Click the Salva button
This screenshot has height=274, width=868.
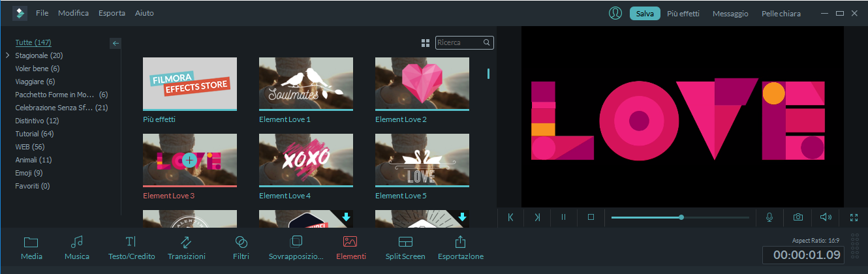click(645, 14)
